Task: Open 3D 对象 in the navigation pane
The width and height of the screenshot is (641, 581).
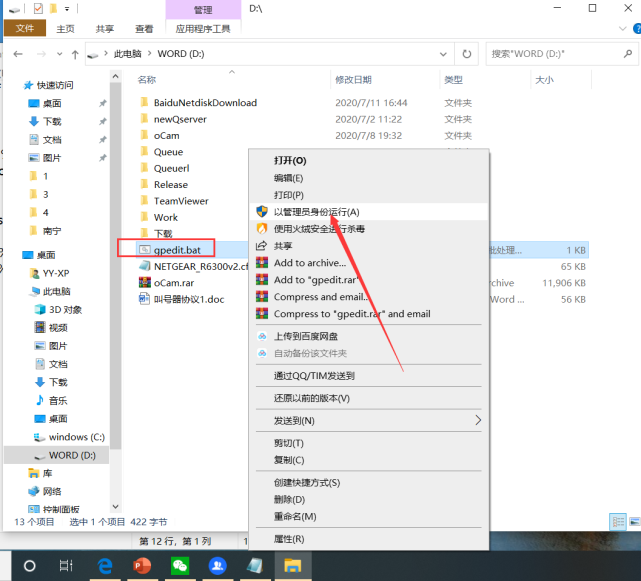Action: [x=65, y=310]
